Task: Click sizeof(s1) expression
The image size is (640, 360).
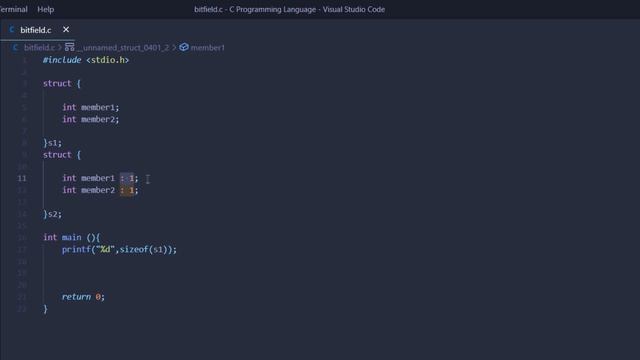Action: click(x=143, y=249)
